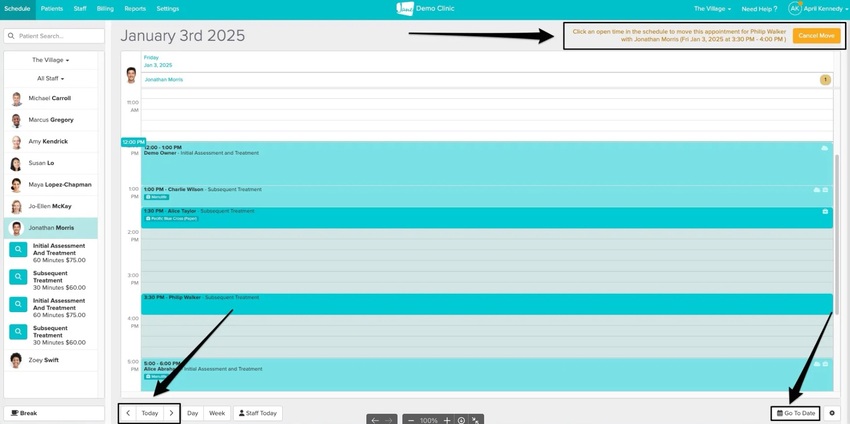Click the Jane Demo Clinic logo
Viewport: 850px width, 424px height.
[x=425, y=9]
